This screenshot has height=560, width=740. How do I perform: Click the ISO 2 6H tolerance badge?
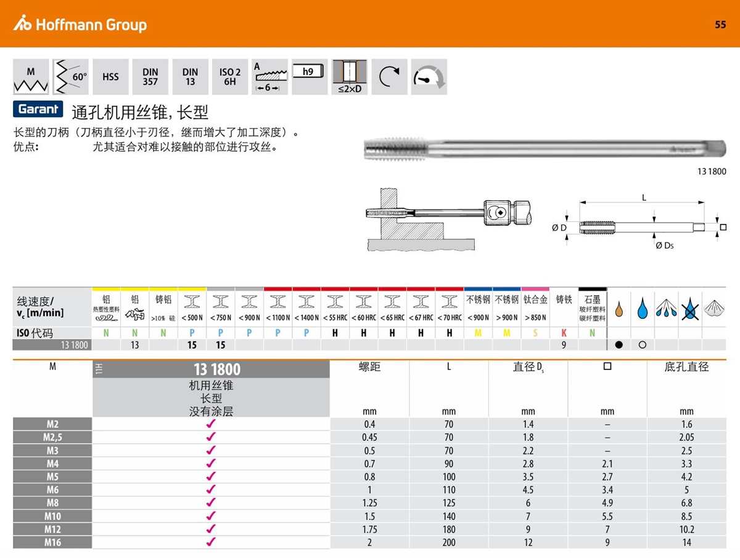pos(230,77)
